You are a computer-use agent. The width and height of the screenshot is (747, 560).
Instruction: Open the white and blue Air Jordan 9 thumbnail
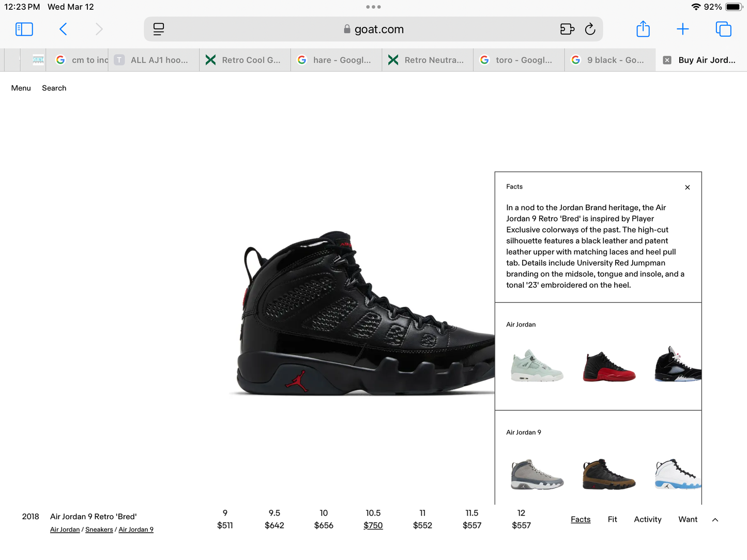[x=678, y=474]
